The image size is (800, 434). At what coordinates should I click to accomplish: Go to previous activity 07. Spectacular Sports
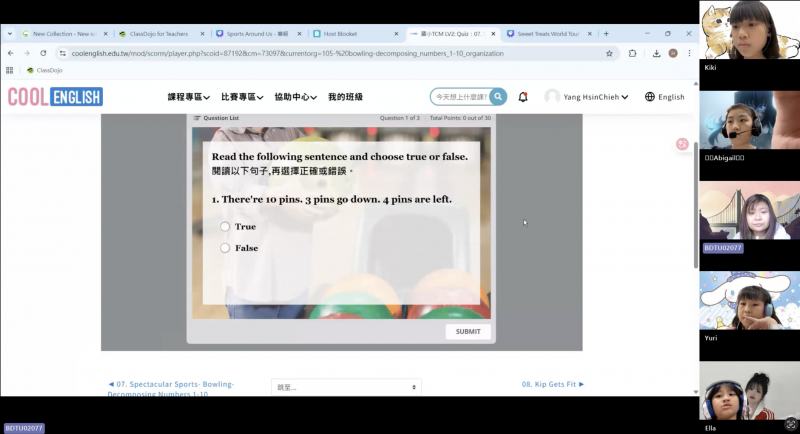coord(171,389)
